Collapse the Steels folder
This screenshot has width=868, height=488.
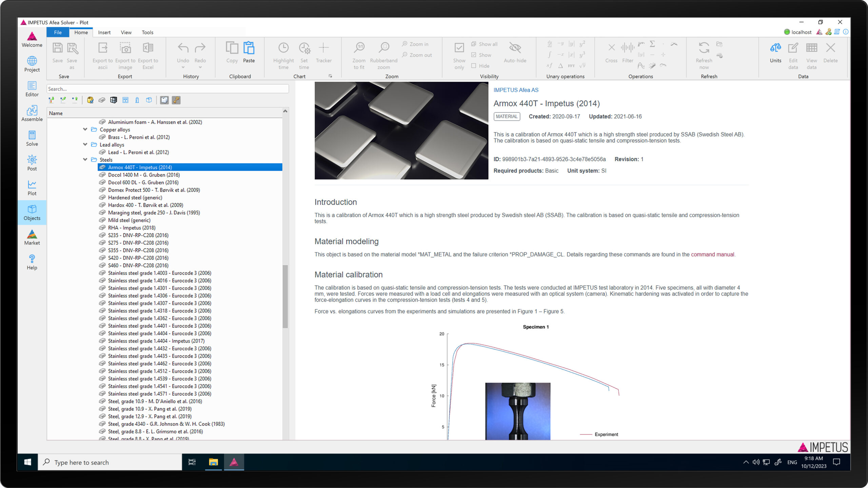(x=85, y=160)
